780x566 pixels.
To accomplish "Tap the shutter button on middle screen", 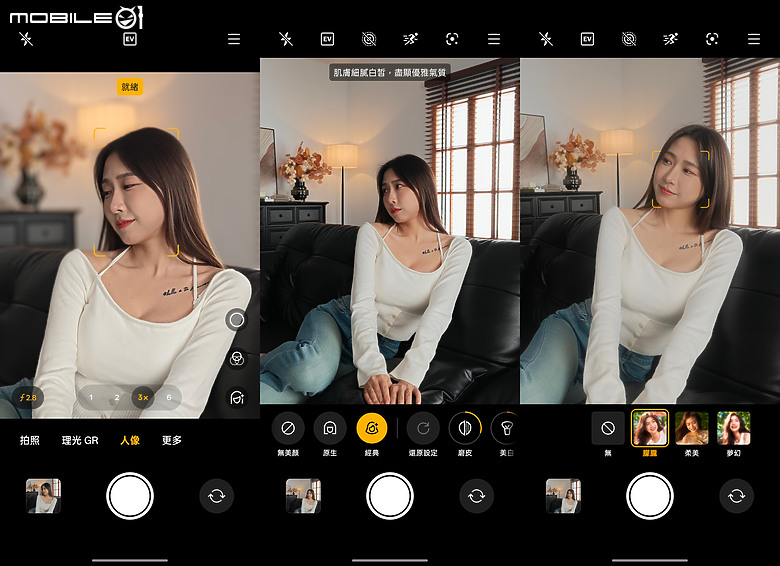I will point(390,496).
